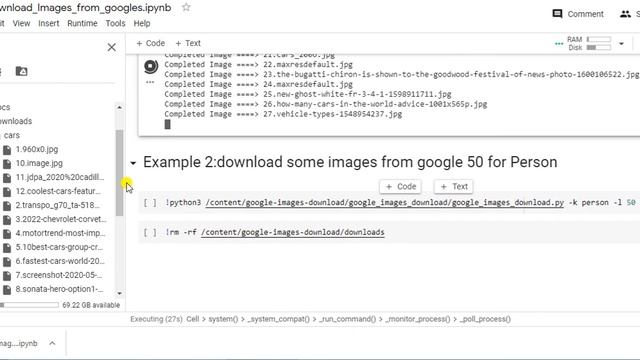Run the python3 person download cell

pos(150,202)
